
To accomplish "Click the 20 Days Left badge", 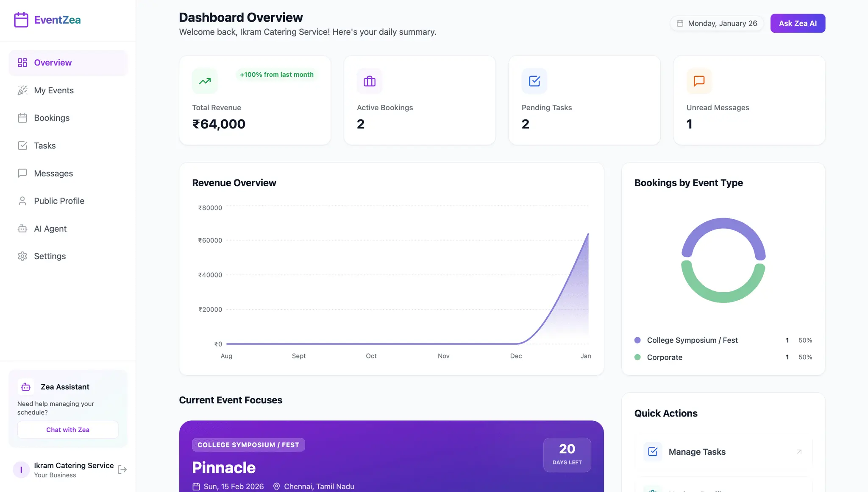I will (567, 455).
